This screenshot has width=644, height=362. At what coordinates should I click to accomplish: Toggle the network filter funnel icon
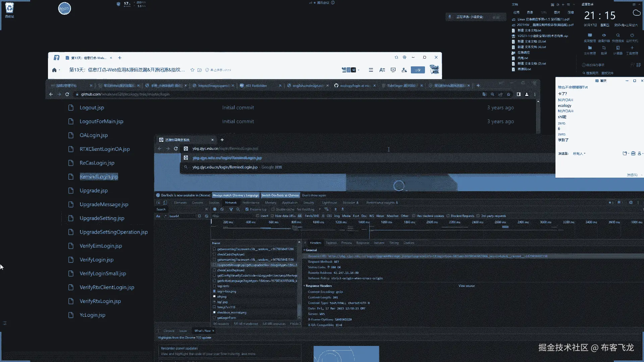pyautogui.click(x=231, y=209)
